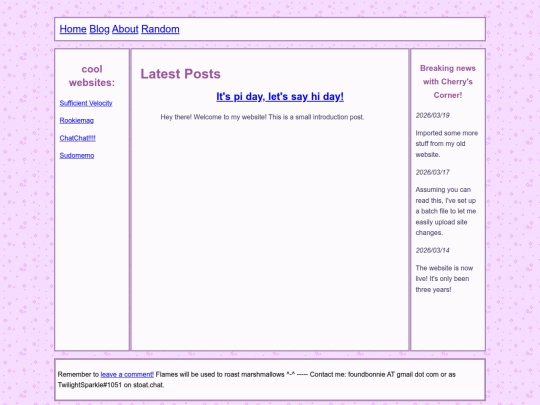Image resolution: width=540 pixels, height=405 pixels.
Task: Go to the Blog page
Action: (99, 29)
